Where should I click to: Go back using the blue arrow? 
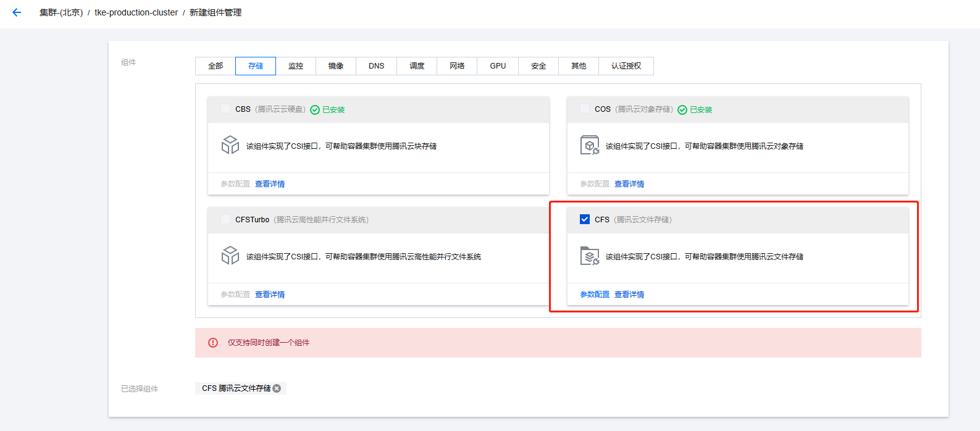point(17,12)
